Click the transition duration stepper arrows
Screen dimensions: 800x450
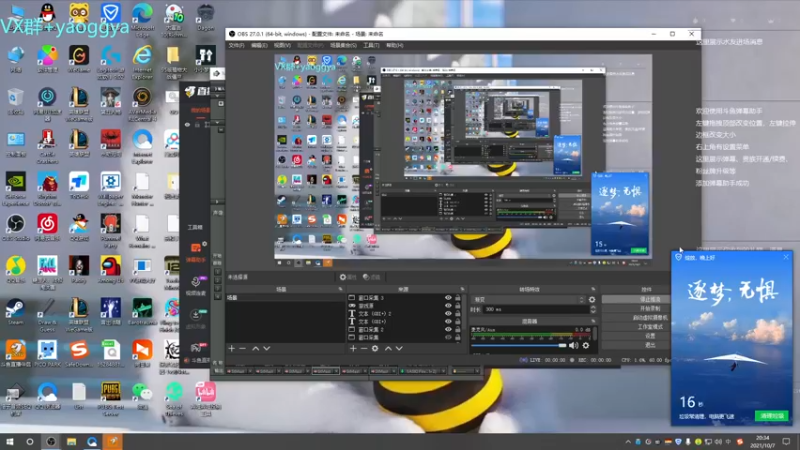tap(592, 310)
